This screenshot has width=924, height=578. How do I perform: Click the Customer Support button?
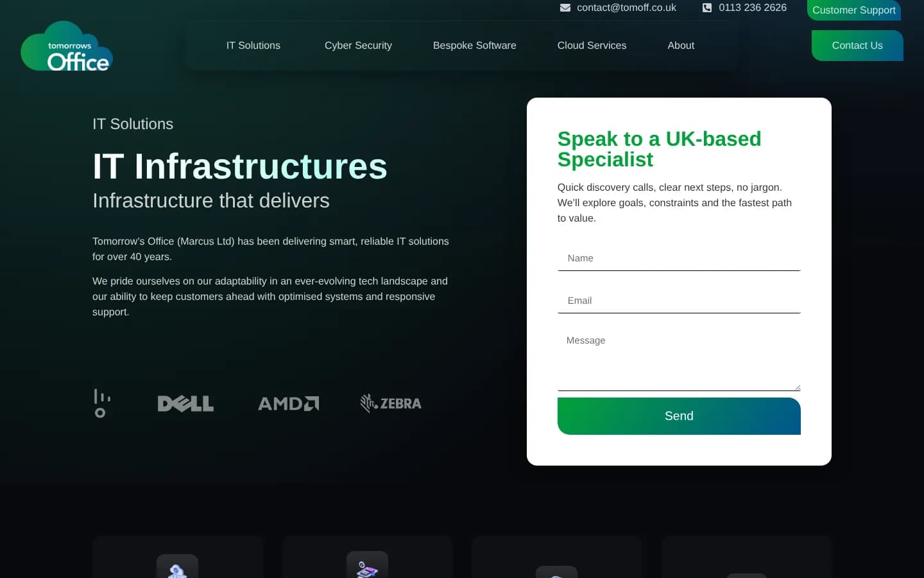click(854, 10)
